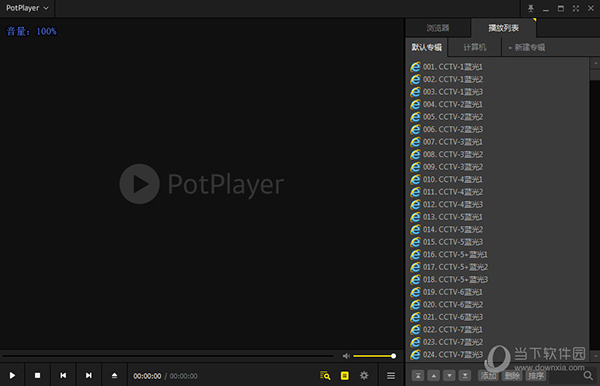The image size is (600, 386).
Task: Switch to the 浏览器 tab
Action: coord(438,28)
